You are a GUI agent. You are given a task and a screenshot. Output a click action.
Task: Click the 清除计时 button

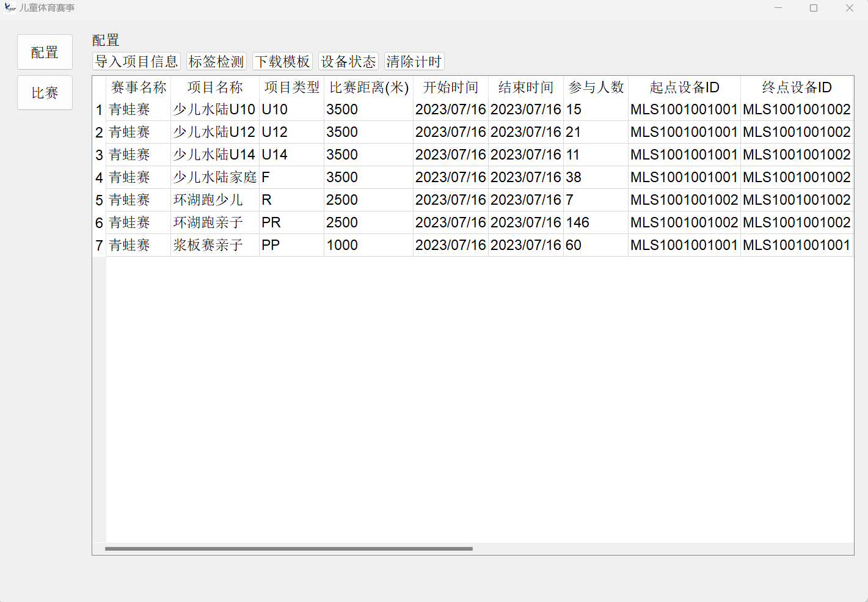click(414, 61)
